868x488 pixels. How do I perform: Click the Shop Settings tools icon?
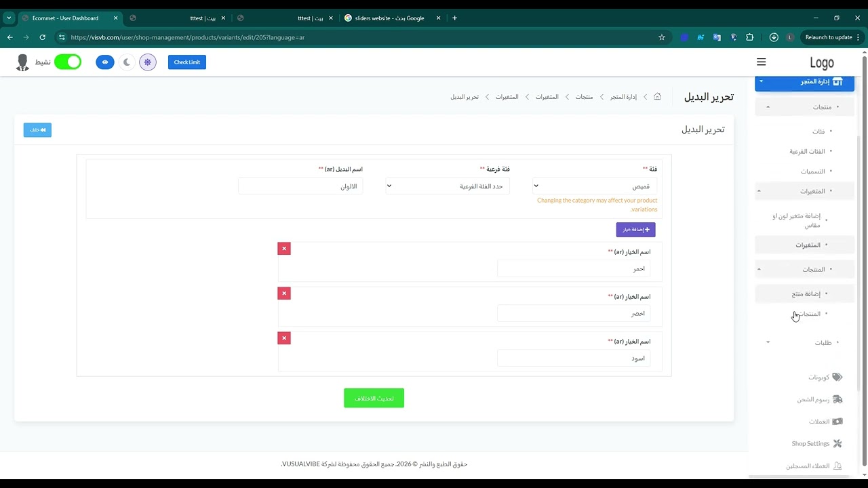[x=837, y=443]
